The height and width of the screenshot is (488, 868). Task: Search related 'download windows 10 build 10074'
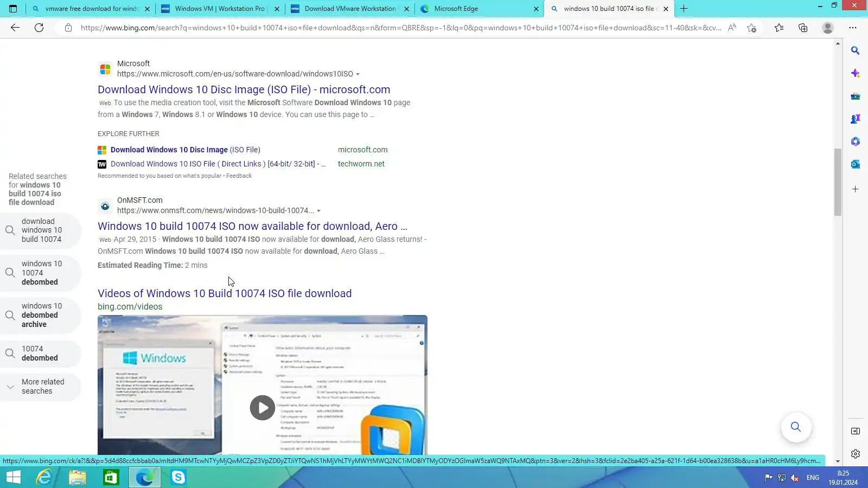[x=41, y=230]
